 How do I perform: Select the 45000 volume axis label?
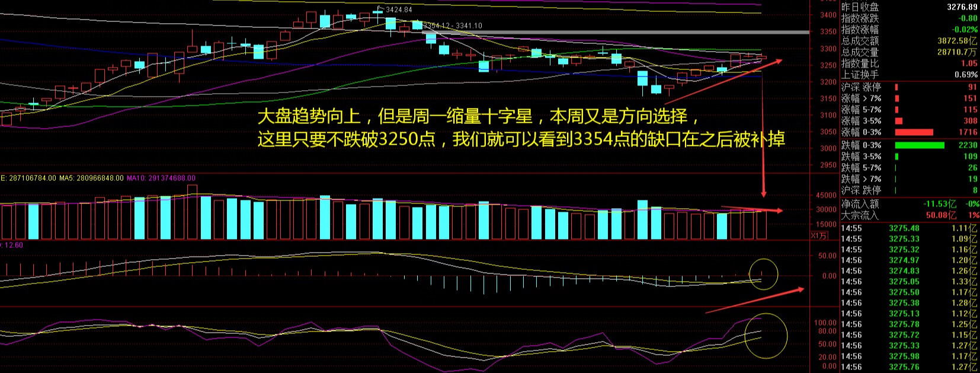click(x=827, y=196)
